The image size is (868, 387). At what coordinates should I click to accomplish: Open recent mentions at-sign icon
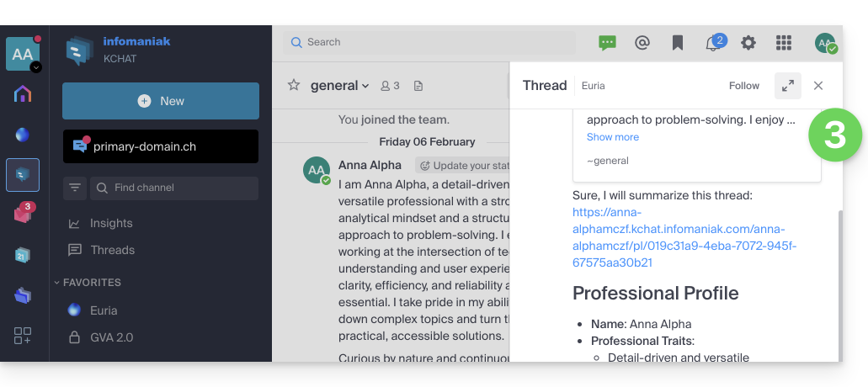[x=642, y=43]
